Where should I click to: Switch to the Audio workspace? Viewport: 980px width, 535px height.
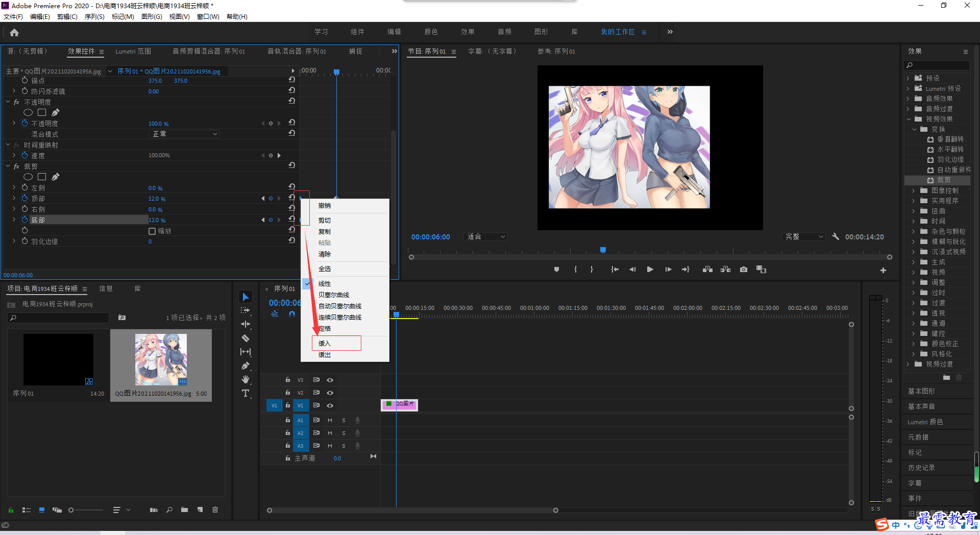tap(504, 32)
